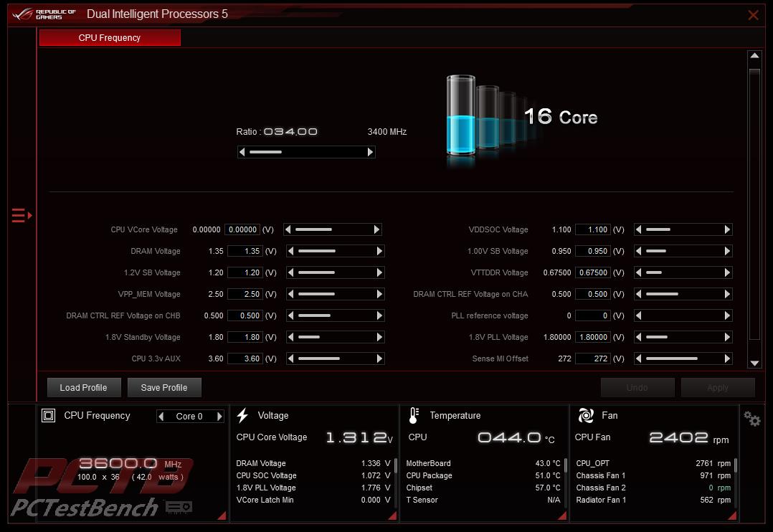Decrease VPP_MEM Voltage left arrow
This screenshot has width=773, height=532.
[x=291, y=294]
